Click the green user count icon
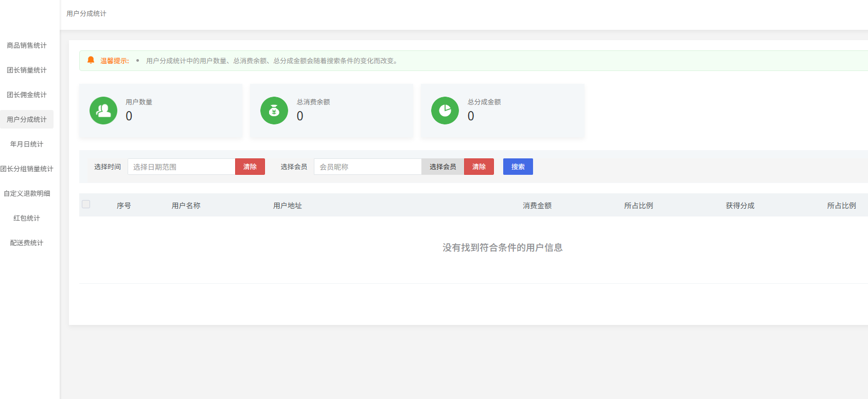Viewport: 868px width, 399px height. [103, 111]
